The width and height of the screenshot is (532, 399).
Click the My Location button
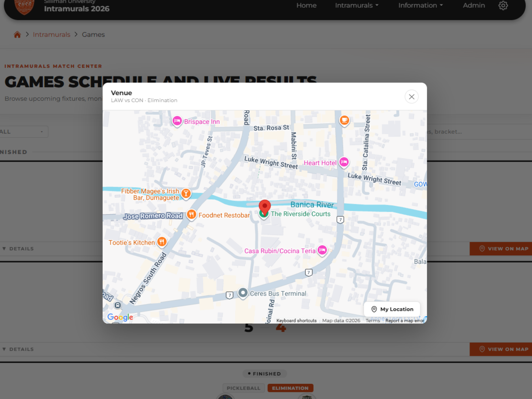pos(392,309)
